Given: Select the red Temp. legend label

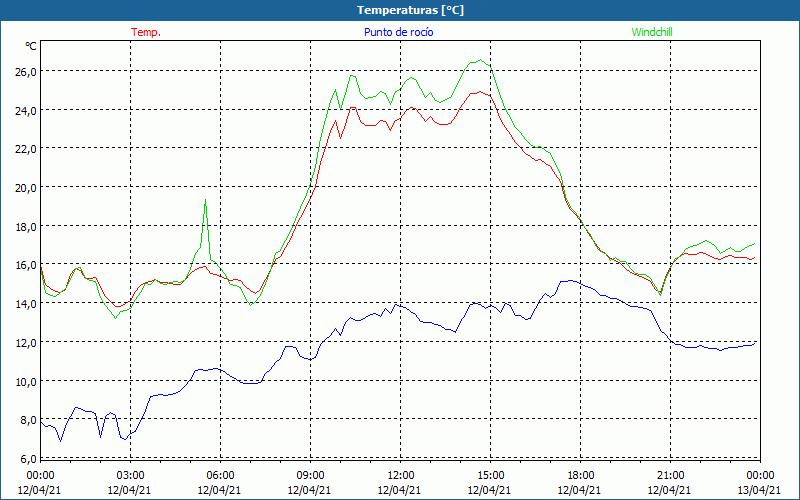Looking at the screenshot, I should coord(146,32).
